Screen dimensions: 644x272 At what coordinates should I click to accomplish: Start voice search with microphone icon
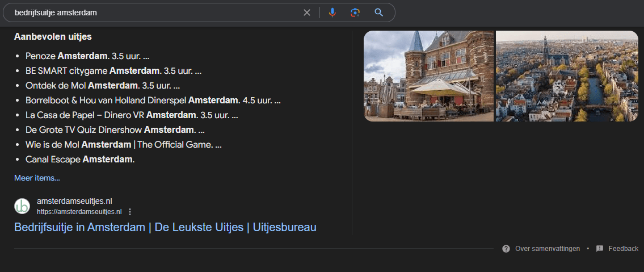click(332, 12)
